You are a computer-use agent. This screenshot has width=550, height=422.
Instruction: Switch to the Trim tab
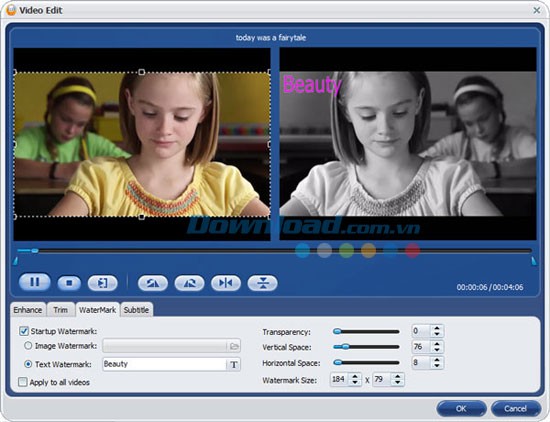pyautogui.click(x=61, y=310)
